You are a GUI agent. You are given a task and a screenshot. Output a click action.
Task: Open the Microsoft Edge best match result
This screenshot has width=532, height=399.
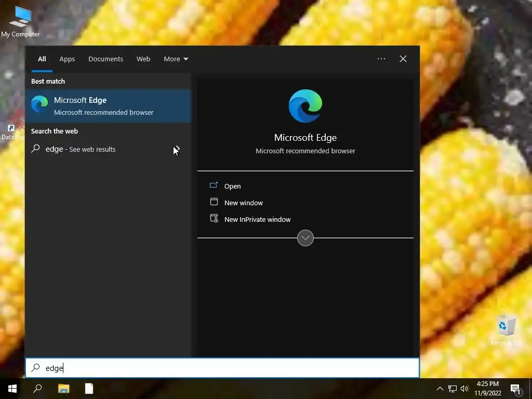pos(108,106)
